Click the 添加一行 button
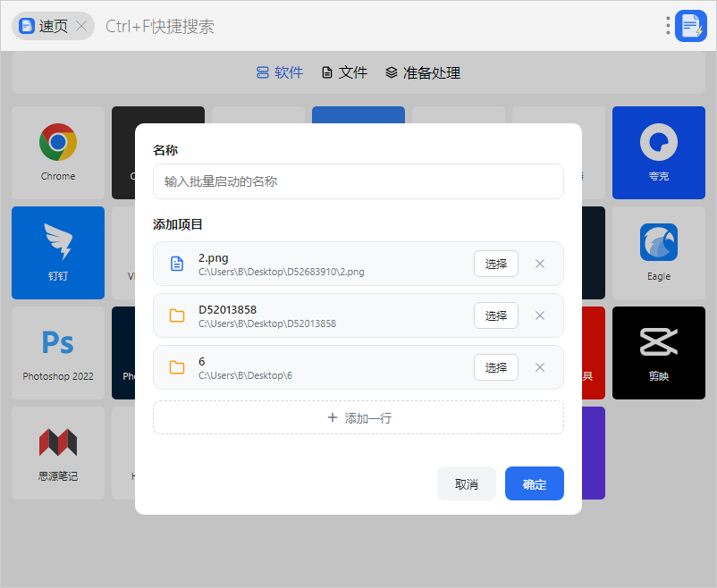 358,417
